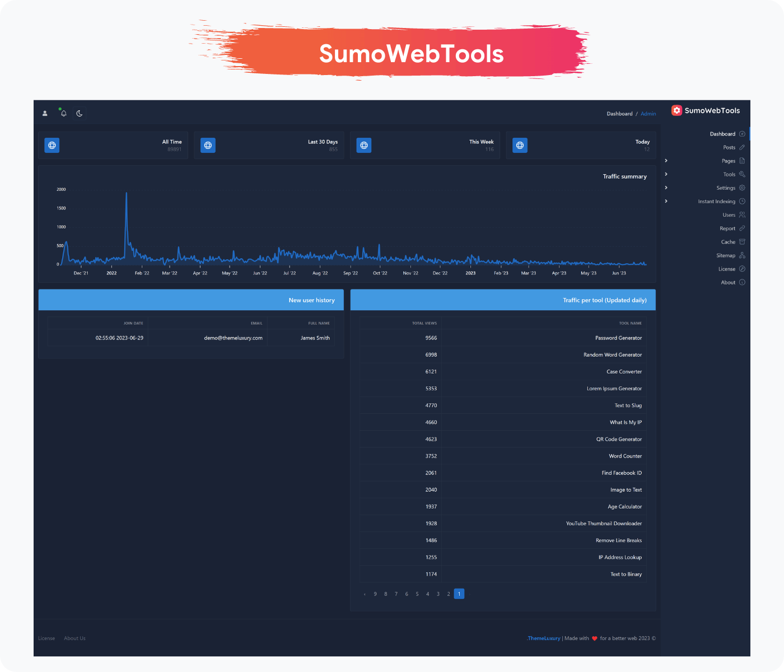Click the Dashboard breadcrumb link
784x672 pixels.
click(x=619, y=114)
